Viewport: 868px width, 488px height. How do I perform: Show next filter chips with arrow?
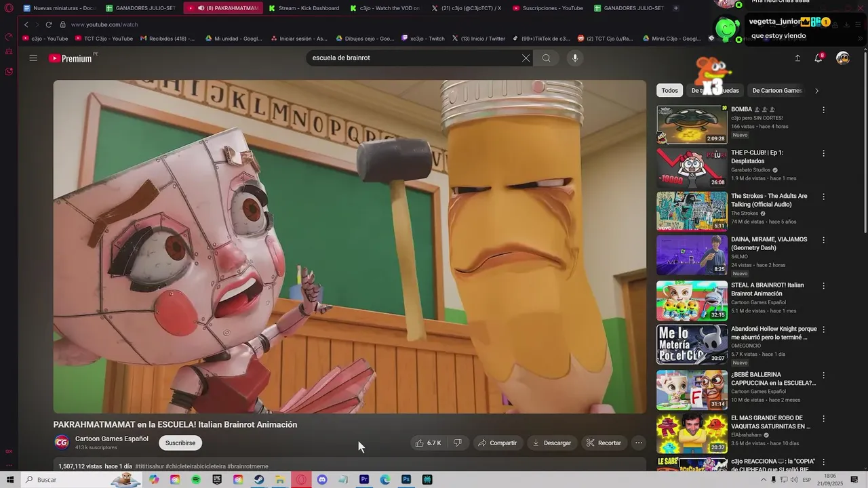(x=816, y=91)
